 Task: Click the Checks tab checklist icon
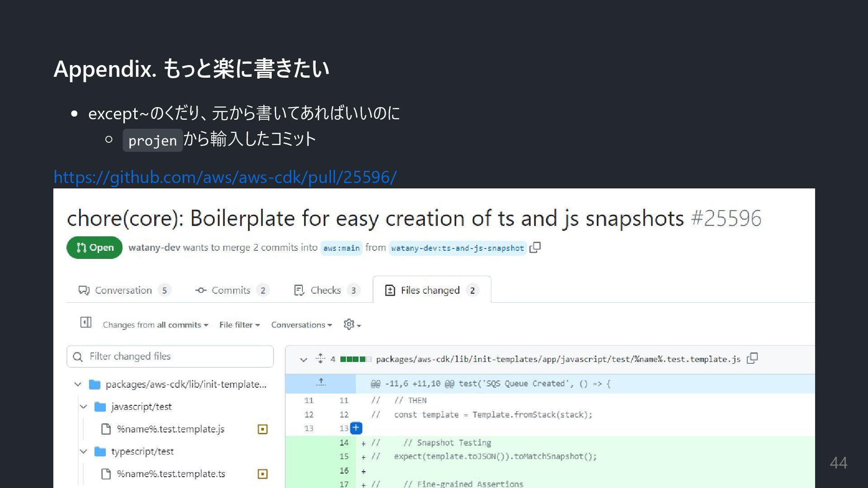click(299, 290)
